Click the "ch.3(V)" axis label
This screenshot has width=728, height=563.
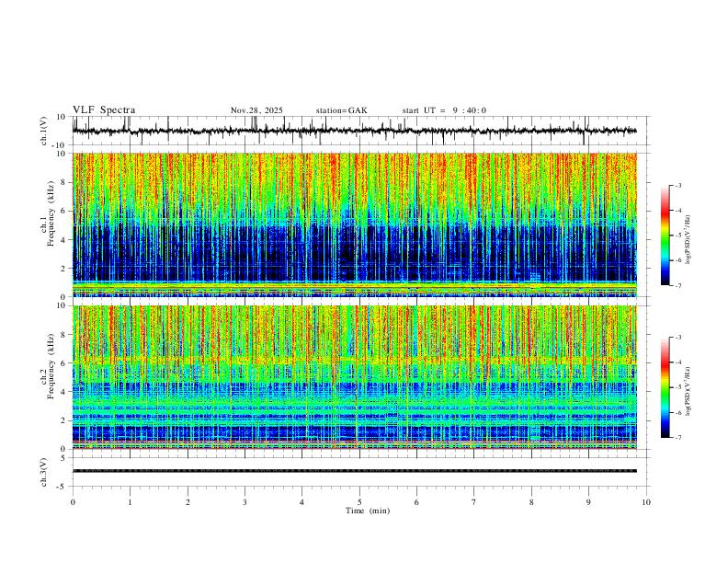click(43, 472)
